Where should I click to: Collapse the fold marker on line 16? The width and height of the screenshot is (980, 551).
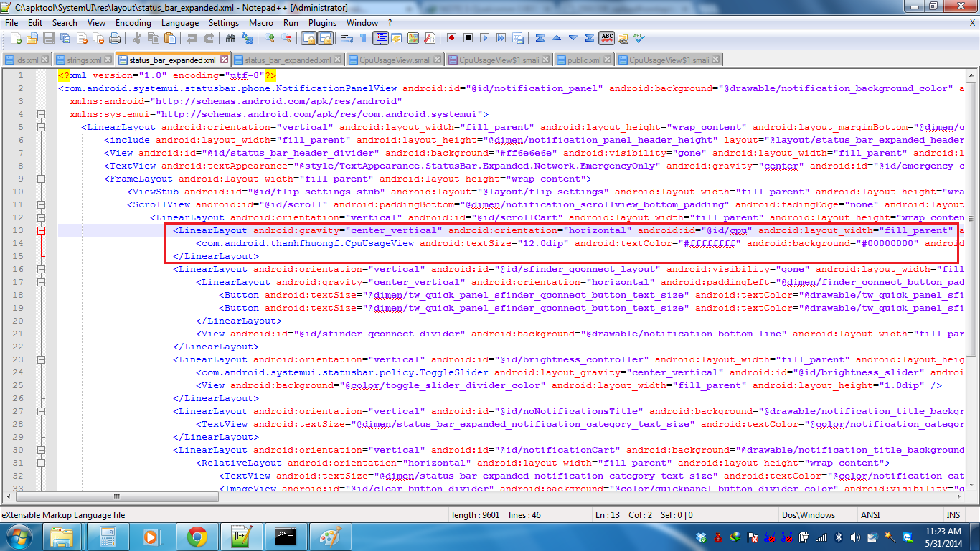[41, 270]
